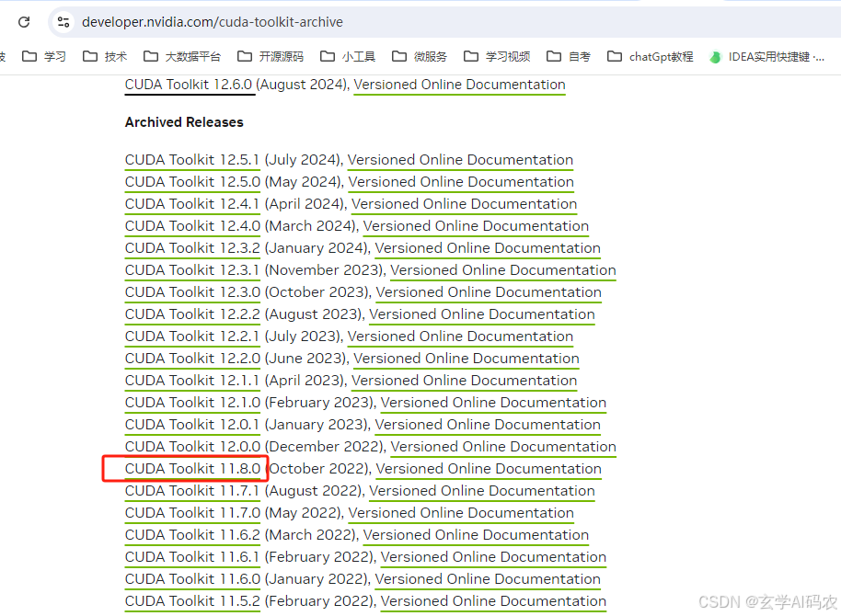This screenshot has height=616, width=841.
Task: Open Versioned Online Documentation for May 2024
Action: [x=461, y=182]
